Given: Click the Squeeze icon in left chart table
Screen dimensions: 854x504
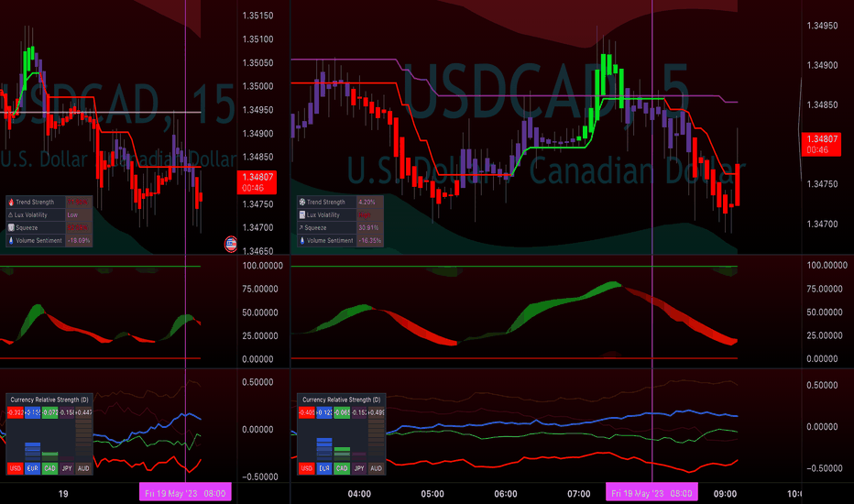Looking at the screenshot, I should point(11,228).
